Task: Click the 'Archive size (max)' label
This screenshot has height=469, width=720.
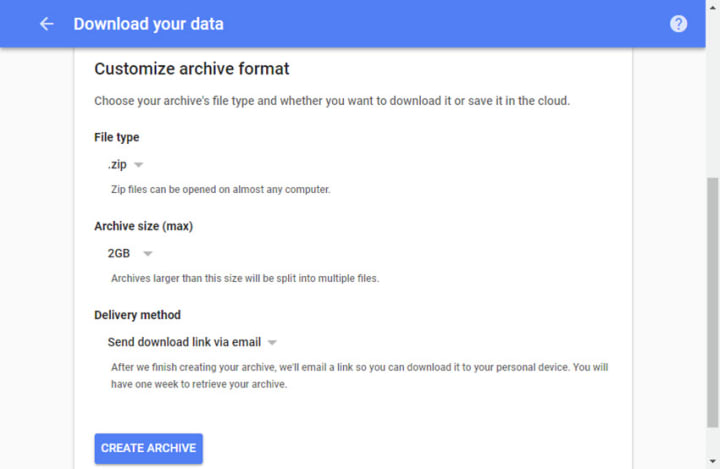Action: 143,226
